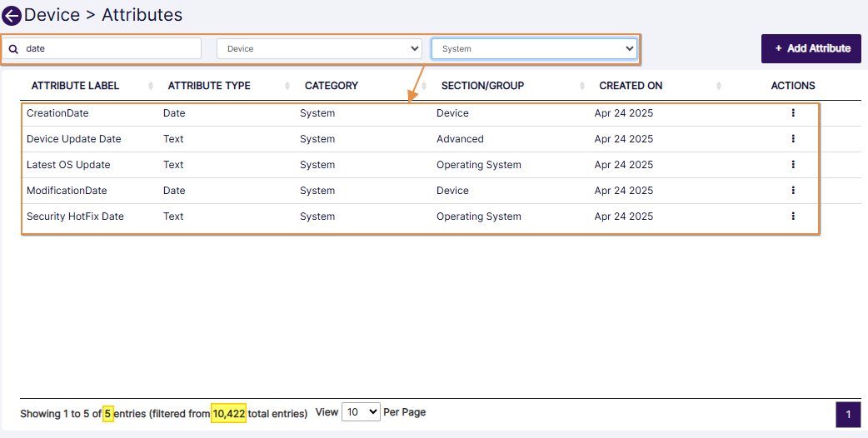868x438 pixels.
Task: Sort by Attribute Label column arrows
Action: pyautogui.click(x=151, y=86)
